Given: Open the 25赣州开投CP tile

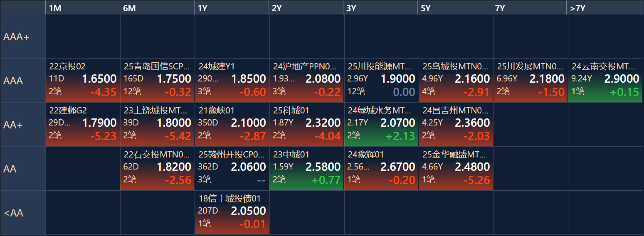Looking at the screenshot, I should pyautogui.click(x=232, y=168).
